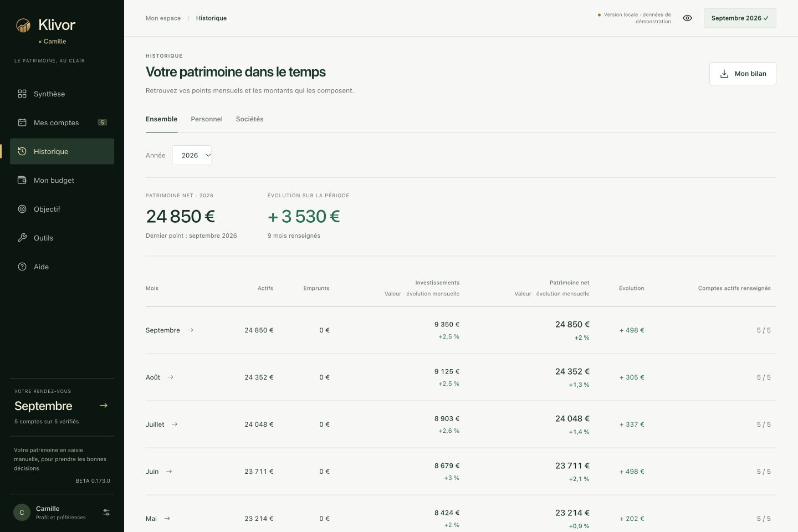
Task: Switch to the Sociétés tab
Action: click(x=250, y=119)
